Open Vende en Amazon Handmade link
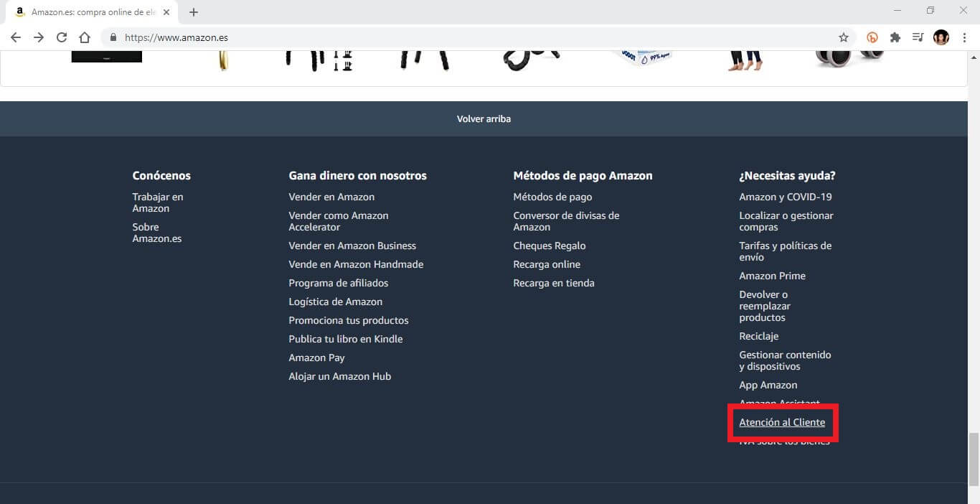The height and width of the screenshot is (504, 980). [356, 264]
